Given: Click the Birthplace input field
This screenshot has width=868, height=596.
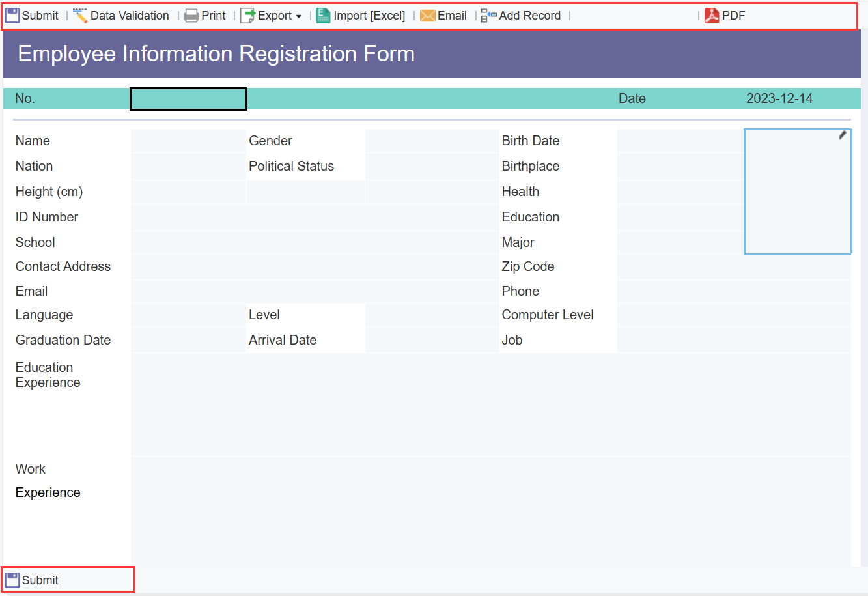Looking at the screenshot, I should (x=680, y=167).
